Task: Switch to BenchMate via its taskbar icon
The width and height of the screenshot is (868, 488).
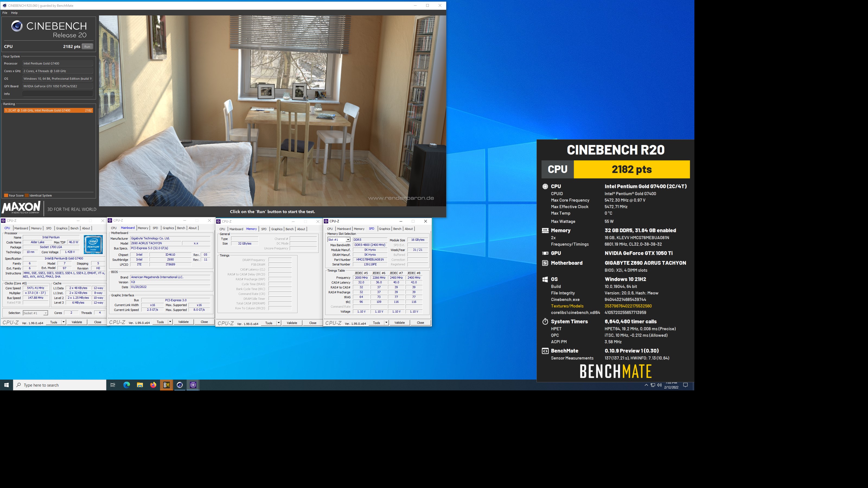Action: click(167, 385)
